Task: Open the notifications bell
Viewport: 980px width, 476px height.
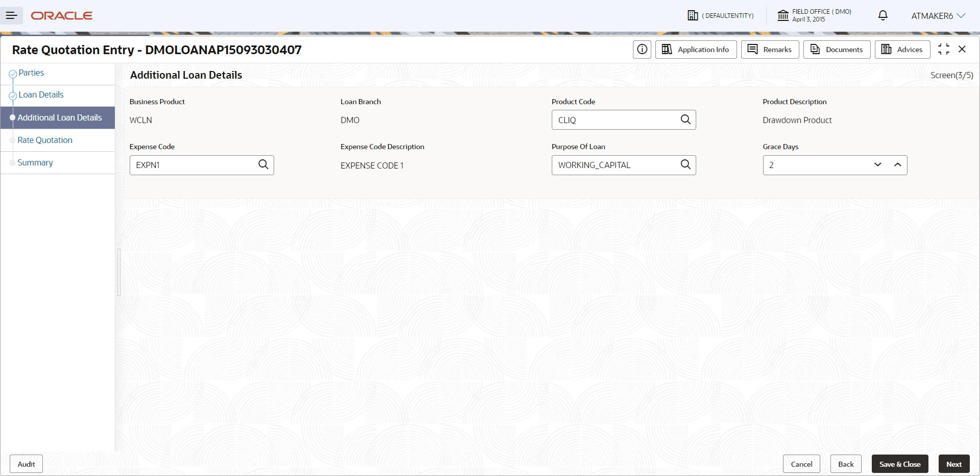Action: (883, 15)
